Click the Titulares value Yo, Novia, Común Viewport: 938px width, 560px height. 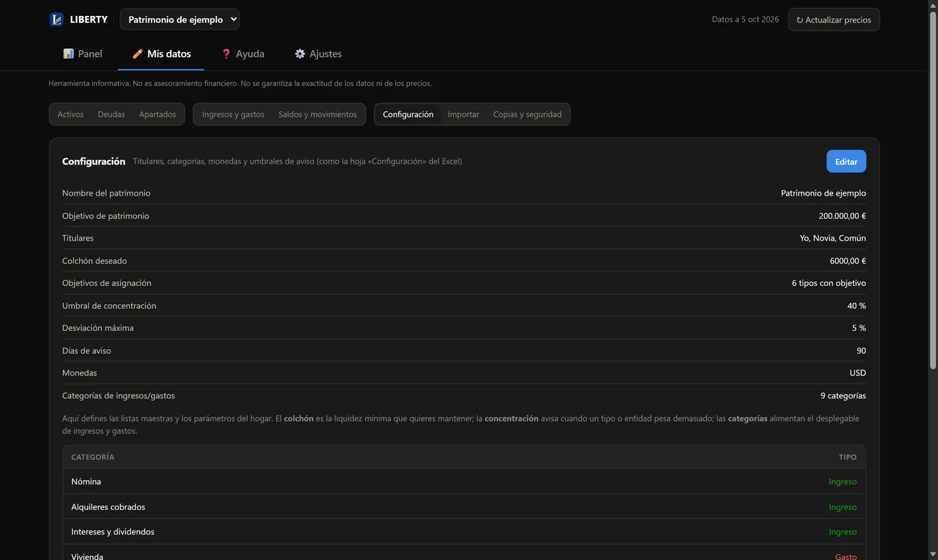click(833, 238)
